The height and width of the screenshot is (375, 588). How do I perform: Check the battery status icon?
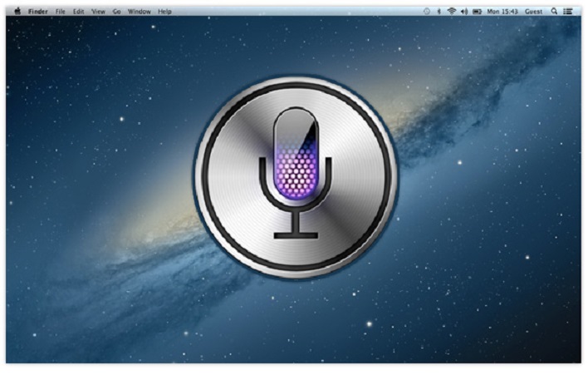[477, 12]
